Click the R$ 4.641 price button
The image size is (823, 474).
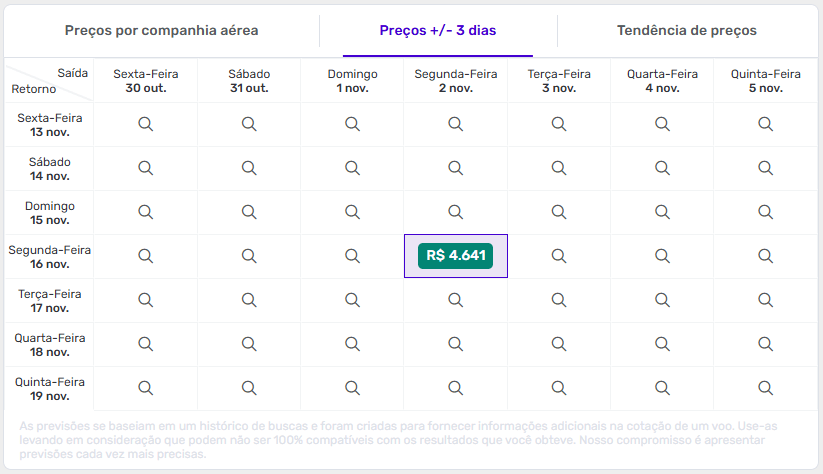(x=455, y=256)
